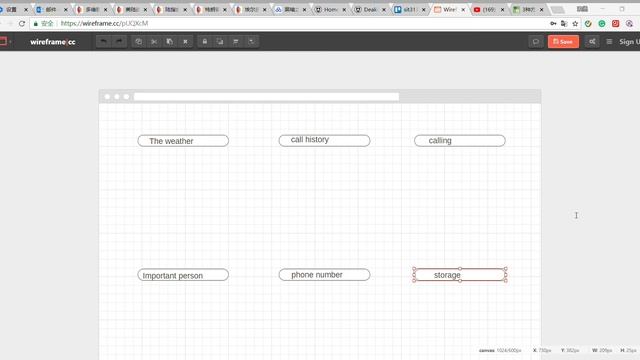640x360 pixels.
Task: Open the comments speech bubble icon
Action: [536, 42]
